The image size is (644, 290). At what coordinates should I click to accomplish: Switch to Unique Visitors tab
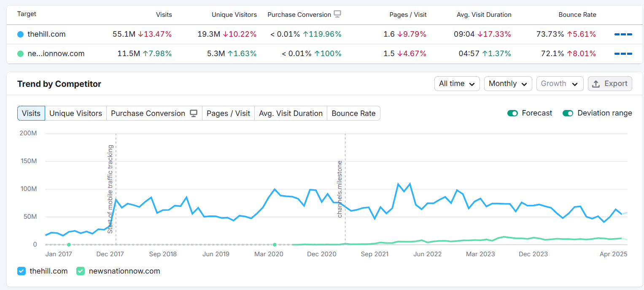coord(75,113)
